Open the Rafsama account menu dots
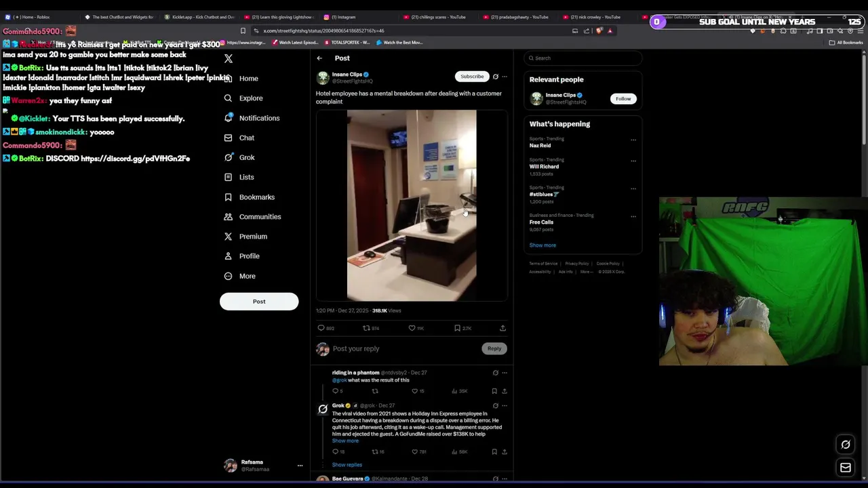 coord(300,466)
